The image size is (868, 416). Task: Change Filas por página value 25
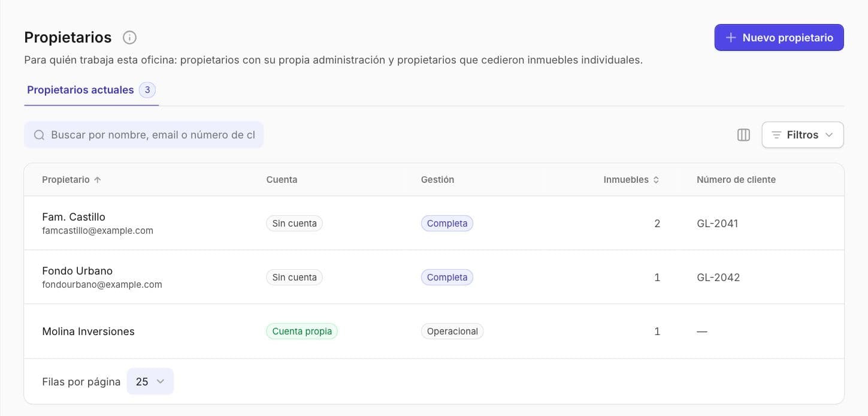pyautogui.click(x=150, y=381)
